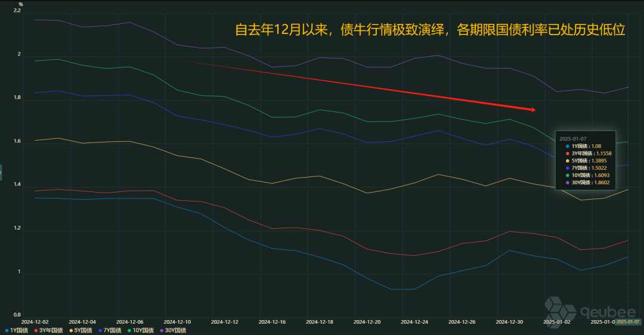Click the highlighted 2025-01-07 axis date label
644x335 pixels.
coord(627,321)
